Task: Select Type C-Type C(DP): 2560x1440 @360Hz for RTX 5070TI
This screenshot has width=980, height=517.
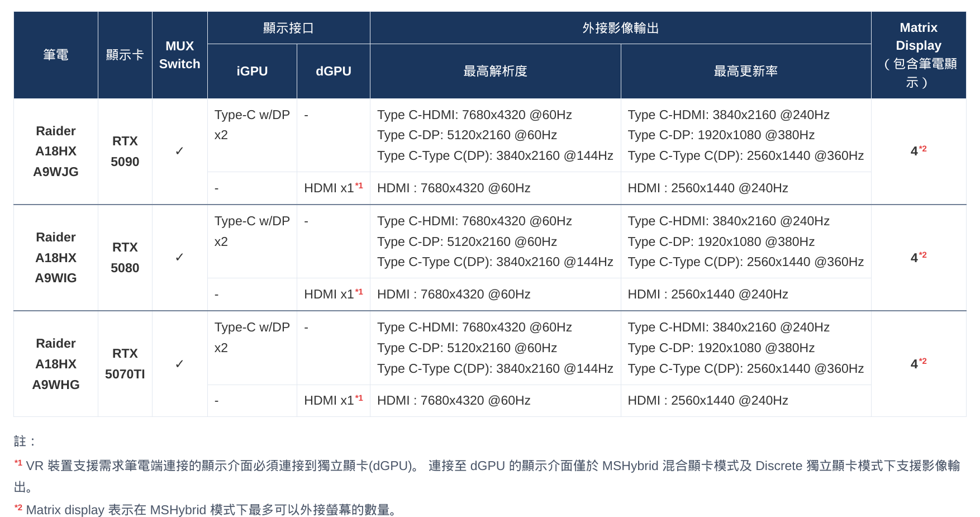Action: (x=746, y=368)
